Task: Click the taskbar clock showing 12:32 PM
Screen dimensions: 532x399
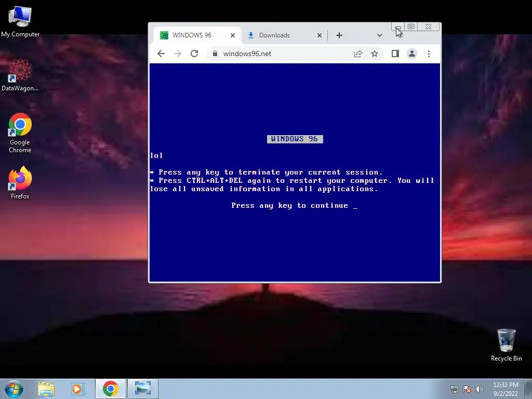Action: point(506,389)
